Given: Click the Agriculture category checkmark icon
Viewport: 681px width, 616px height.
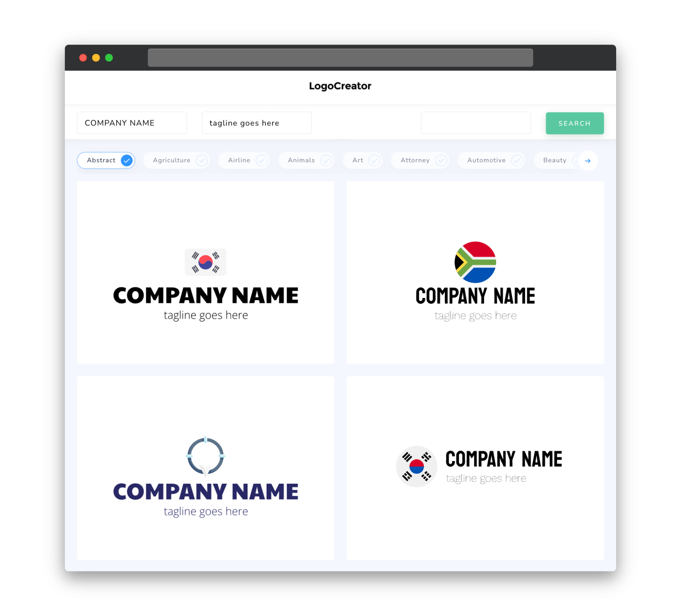Looking at the screenshot, I should 202,160.
